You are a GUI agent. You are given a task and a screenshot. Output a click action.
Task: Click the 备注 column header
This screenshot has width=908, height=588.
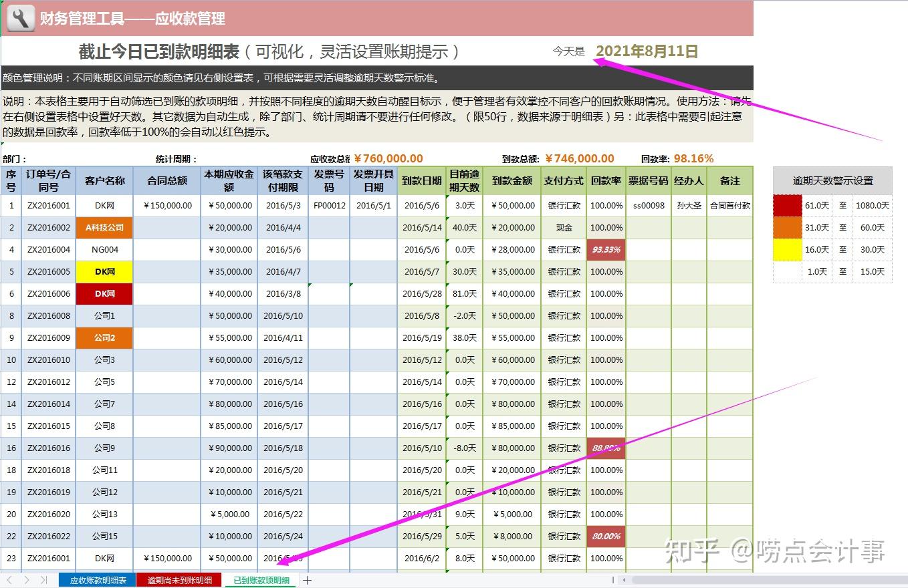pos(730,180)
